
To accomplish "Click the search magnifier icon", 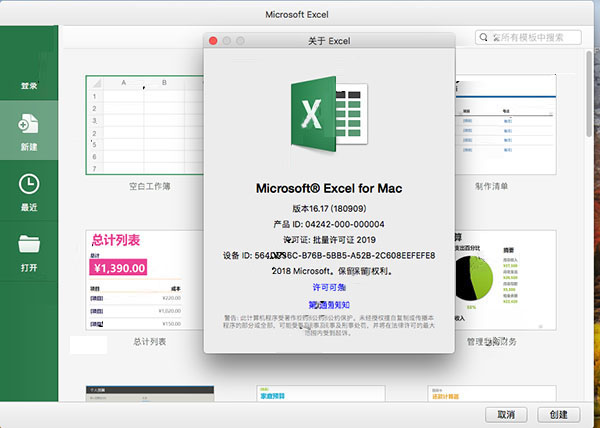I will [484, 37].
